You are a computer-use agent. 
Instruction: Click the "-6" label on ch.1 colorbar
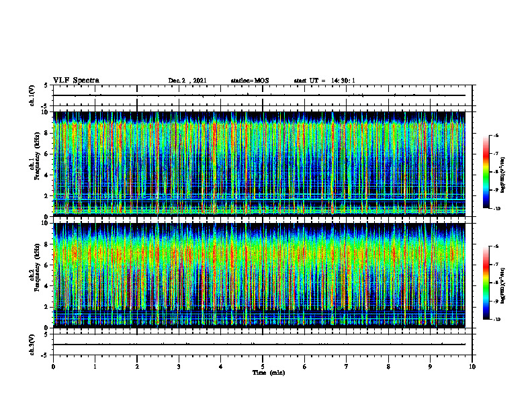496,135
